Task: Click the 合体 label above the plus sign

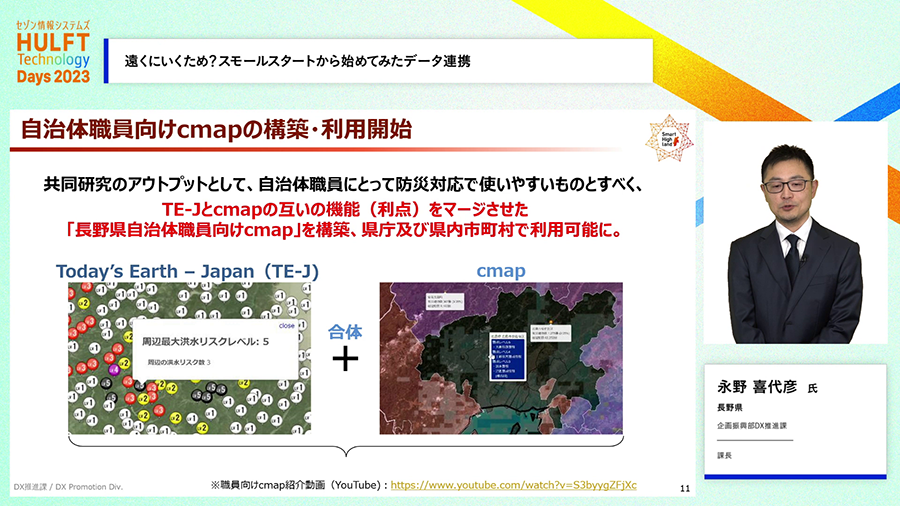Action: (x=345, y=328)
